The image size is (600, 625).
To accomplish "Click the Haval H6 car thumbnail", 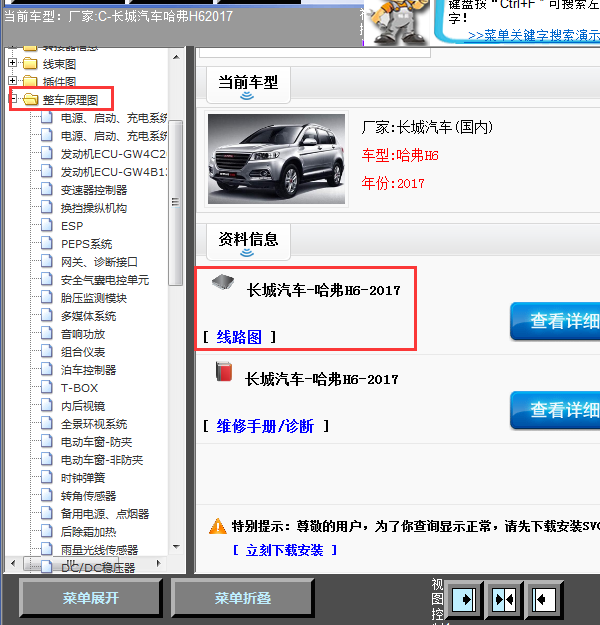I will pos(276,159).
